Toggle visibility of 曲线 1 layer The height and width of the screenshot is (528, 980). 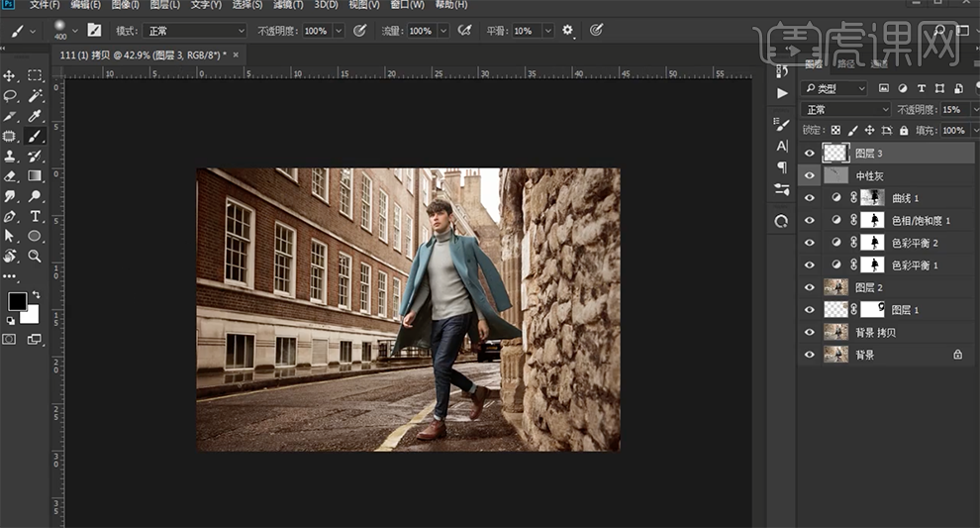point(810,198)
